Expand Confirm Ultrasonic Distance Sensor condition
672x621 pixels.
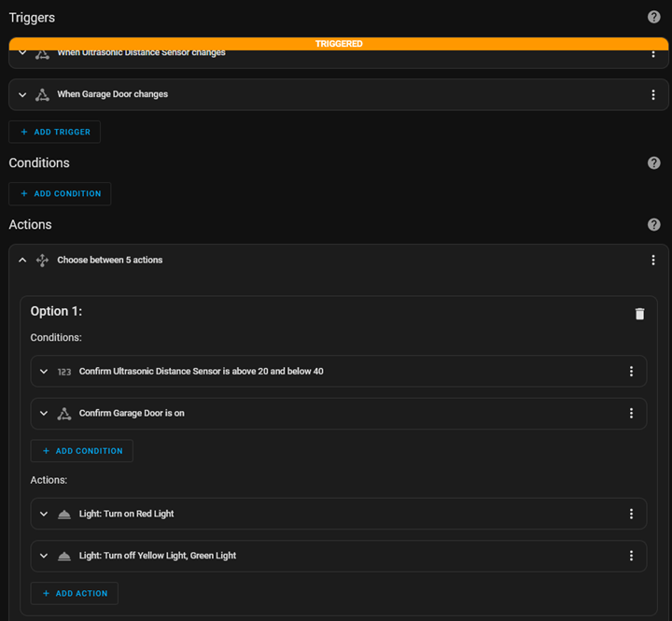(x=44, y=371)
